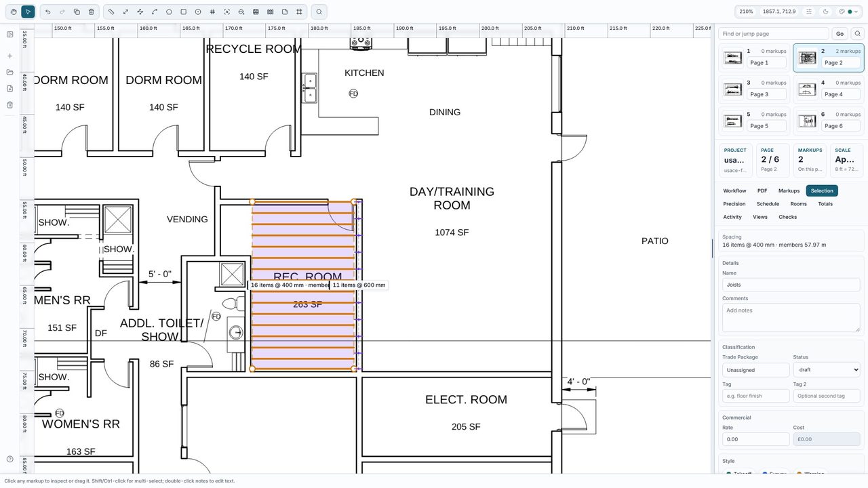
Task: Toggle the left sidebar panel icon
Action: (x=9, y=34)
